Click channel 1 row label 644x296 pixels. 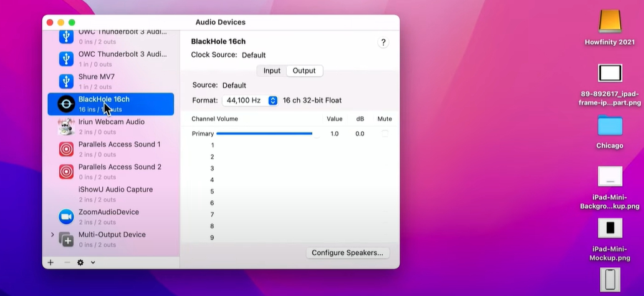pos(213,146)
